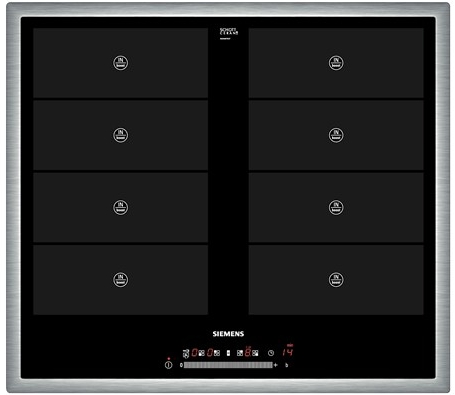Click the Schott Ceran logo at top
This screenshot has height=395, width=455.
pyautogui.click(x=229, y=33)
